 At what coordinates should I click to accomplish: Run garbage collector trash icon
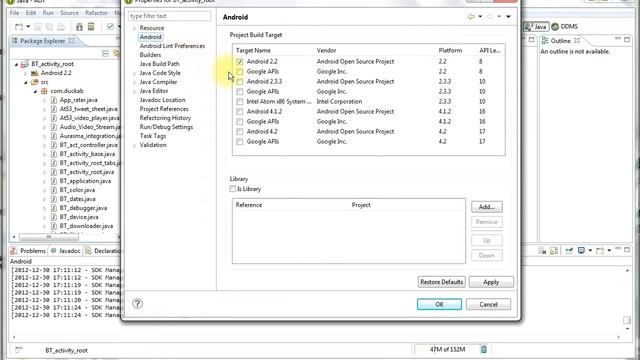[x=484, y=349]
